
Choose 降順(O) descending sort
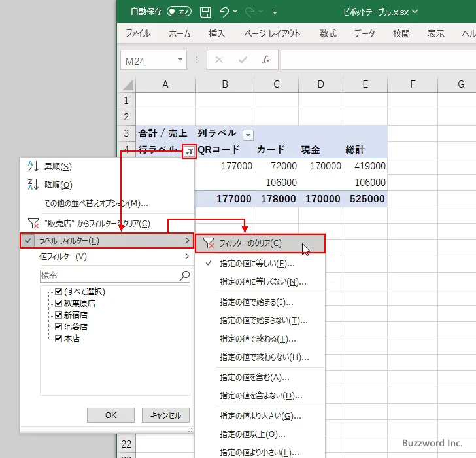[58, 185]
